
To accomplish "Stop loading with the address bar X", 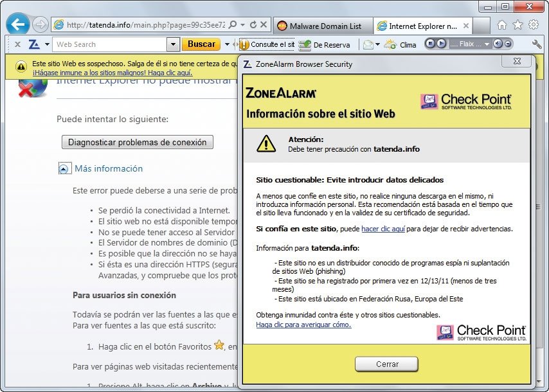I will coord(264,25).
